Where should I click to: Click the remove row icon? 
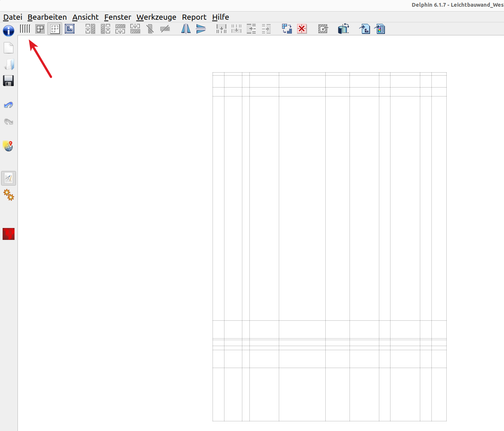coord(165,29)
